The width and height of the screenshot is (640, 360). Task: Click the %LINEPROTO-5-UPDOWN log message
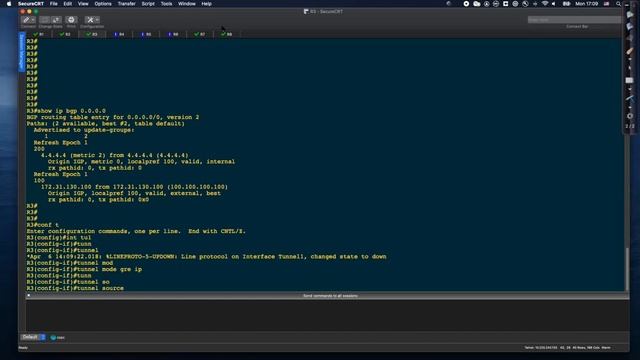207,256
